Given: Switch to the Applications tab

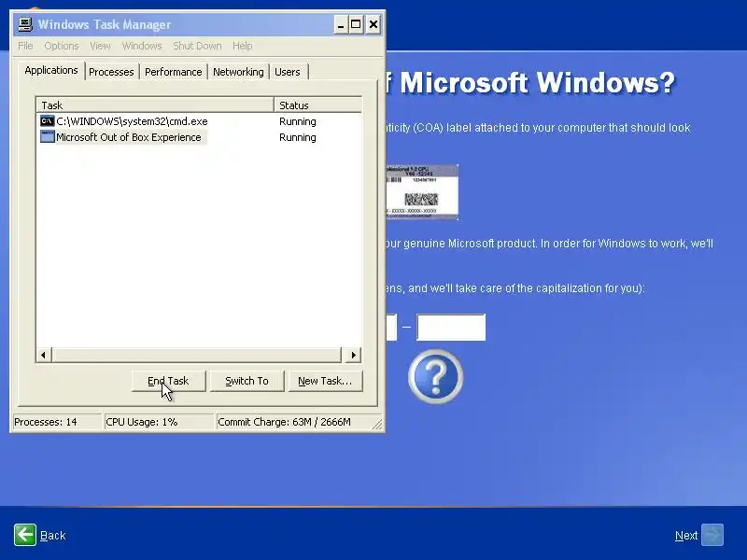Looking at the screenshot, I should point(51,71).
